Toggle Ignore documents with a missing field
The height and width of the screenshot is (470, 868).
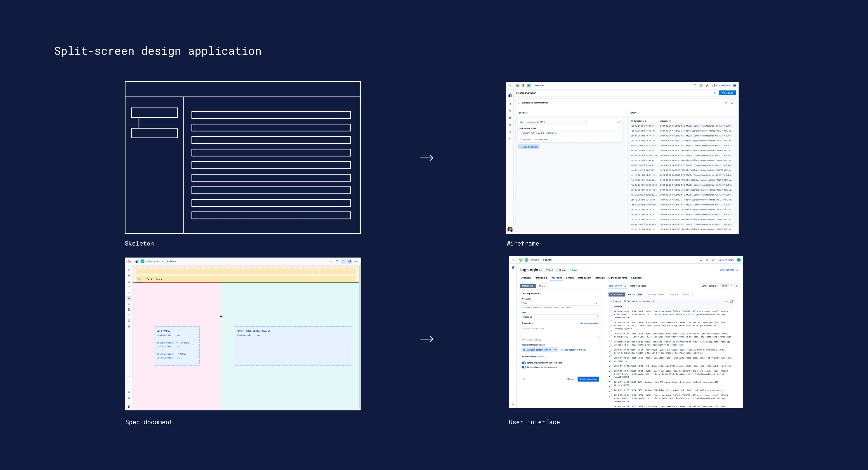[524, 363]
